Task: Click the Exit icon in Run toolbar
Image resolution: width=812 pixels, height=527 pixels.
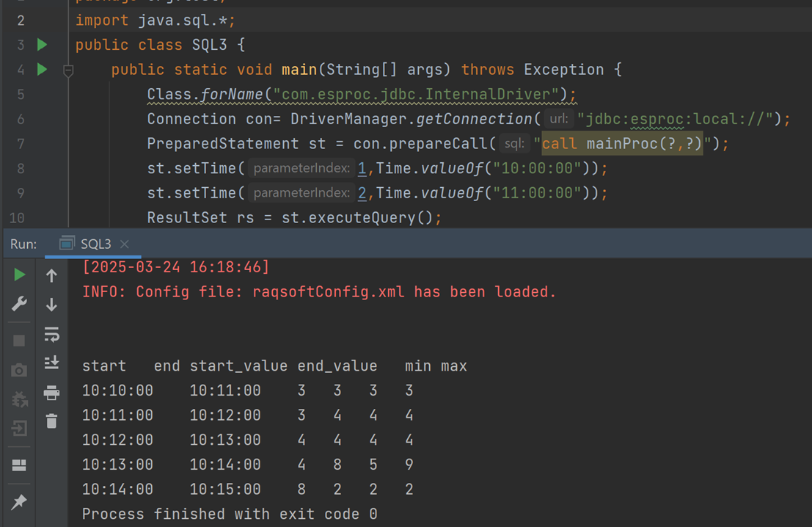Action: [x=20, y=428]
